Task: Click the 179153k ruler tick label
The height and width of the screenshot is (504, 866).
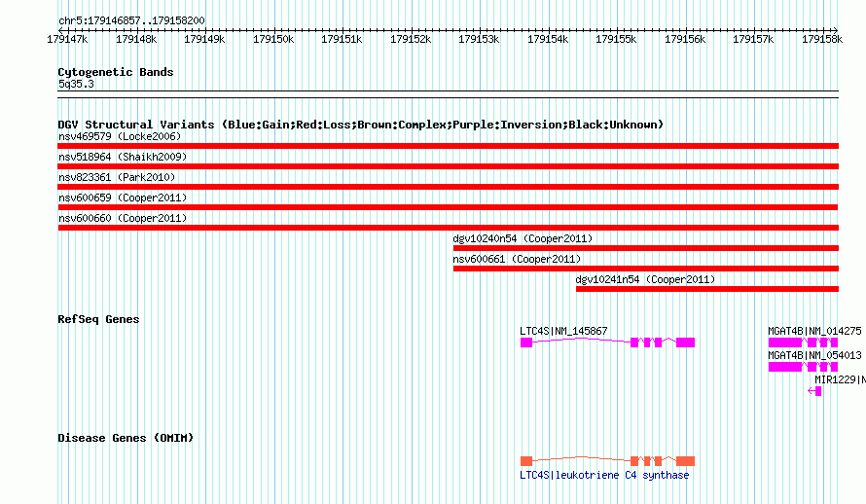Action: 479,39
